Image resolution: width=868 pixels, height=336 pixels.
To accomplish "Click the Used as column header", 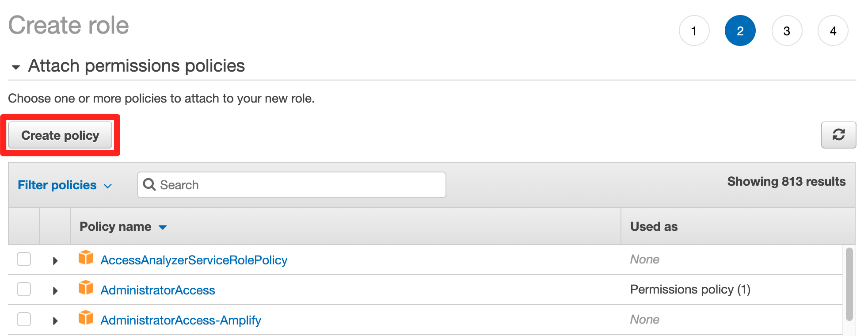I will 654,226.
